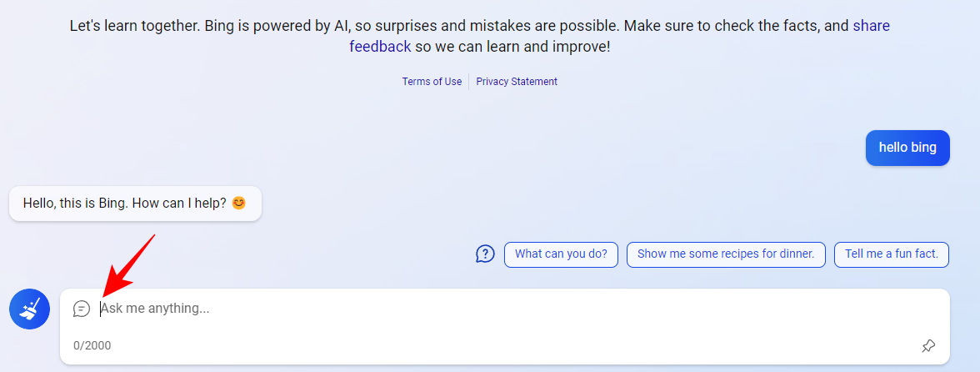
Task: Click the 0/2000 character counter
Action: coord(92,345)
